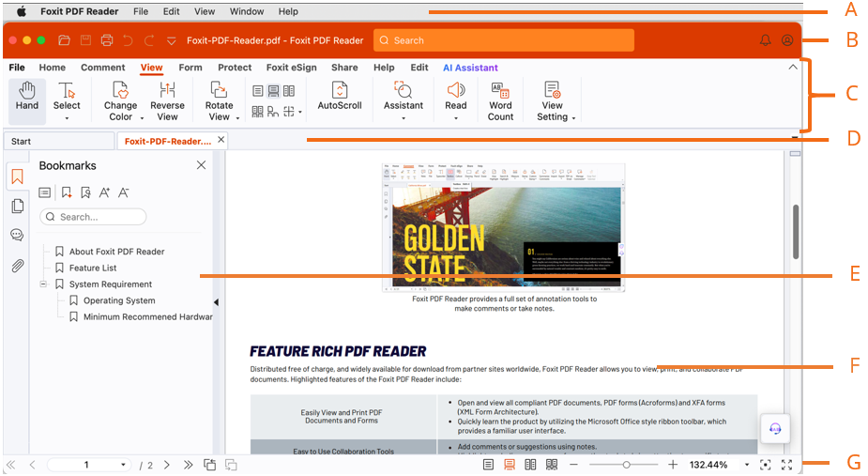Click the AI assistant floating button
868x476 pixels.
pos(775,428)
